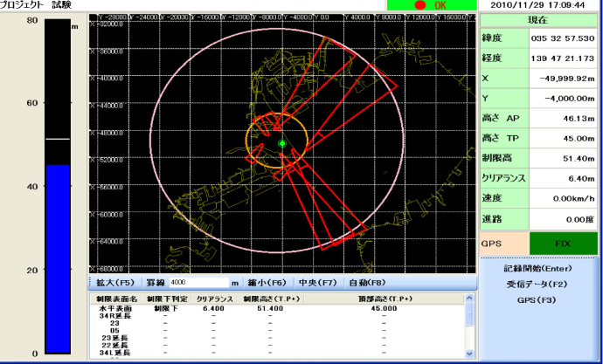Screen dimensions: 603x364
Task: Click the 縮小(F6) zoom-out button
Action: 267,283
